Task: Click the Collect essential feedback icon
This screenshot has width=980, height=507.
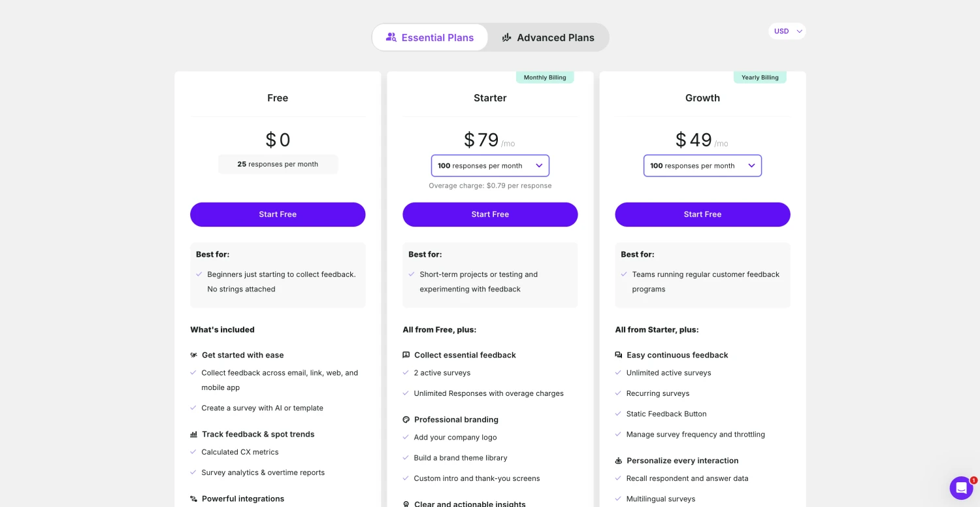Action: tap(406, 355)
